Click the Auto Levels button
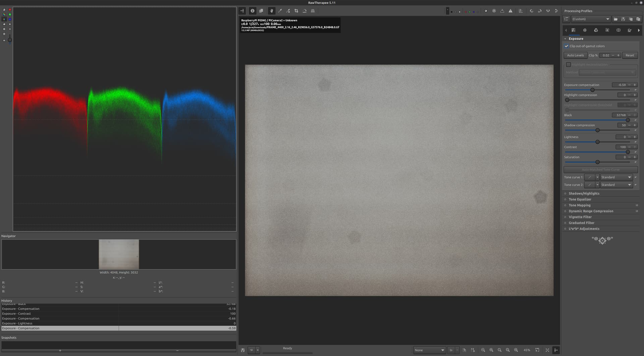This screenshot has width=644, height=356. tap(575, 55)
